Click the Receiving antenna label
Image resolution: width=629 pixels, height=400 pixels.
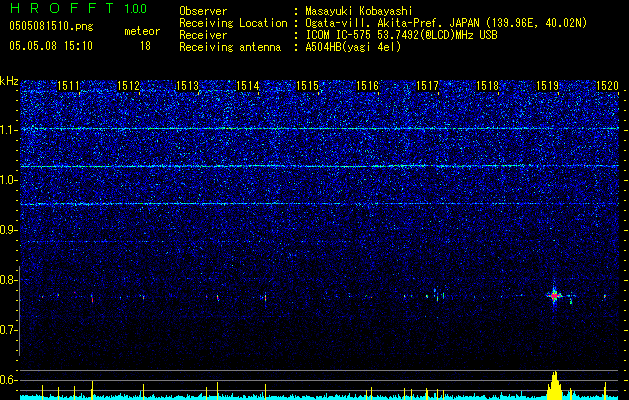click(x=230, y=47)
